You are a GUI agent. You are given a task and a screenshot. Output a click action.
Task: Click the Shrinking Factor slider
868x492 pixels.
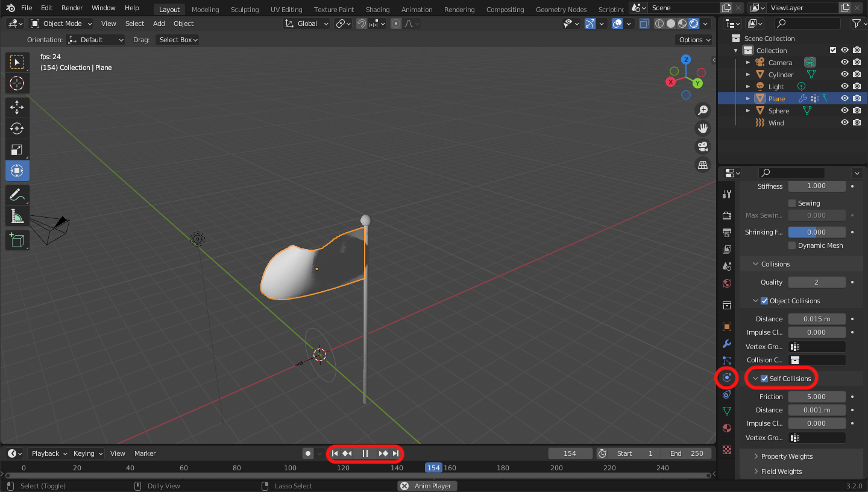point(817,232)
